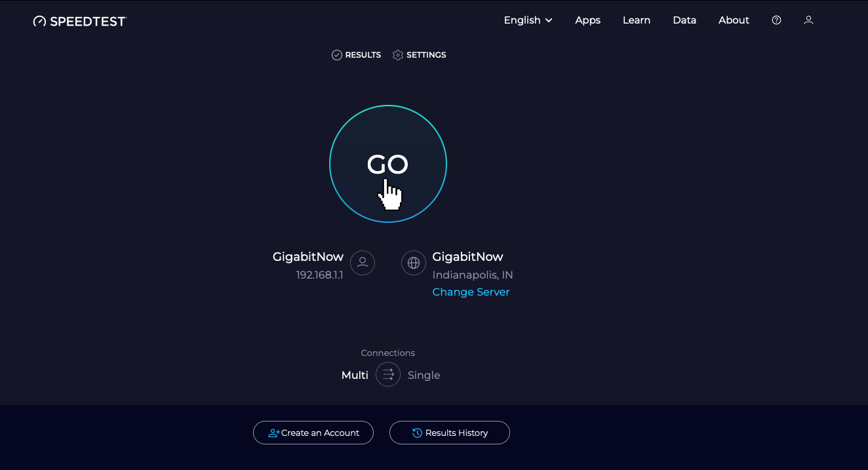Expand the English language dropdown
This screenshot has width=868, height=470.
point(528,20)
